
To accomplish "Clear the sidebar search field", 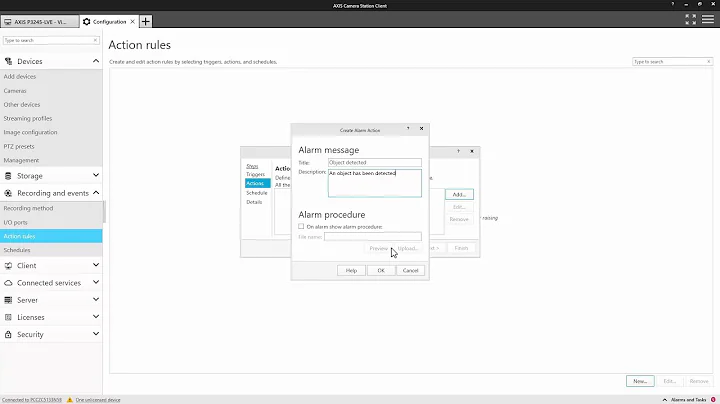I will coord(95,40).
